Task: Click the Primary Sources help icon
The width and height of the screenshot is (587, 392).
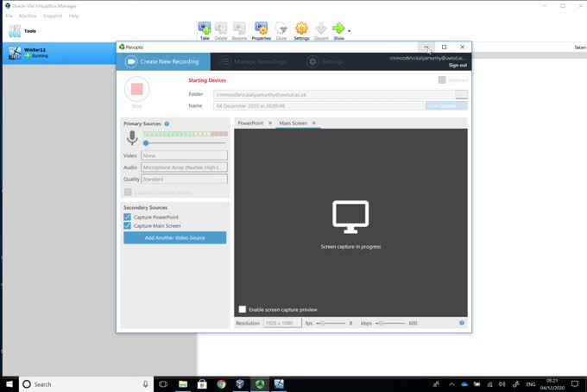Action: click(x=167, y=123)
